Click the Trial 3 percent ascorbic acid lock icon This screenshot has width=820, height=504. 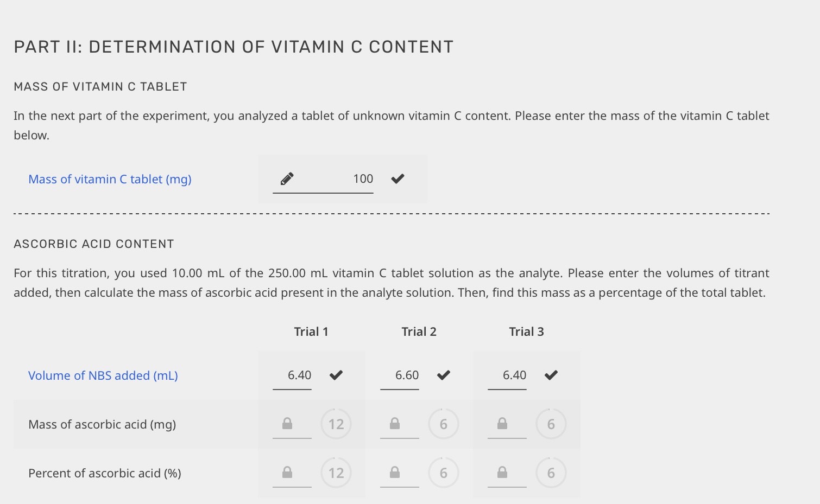(502, 473)
